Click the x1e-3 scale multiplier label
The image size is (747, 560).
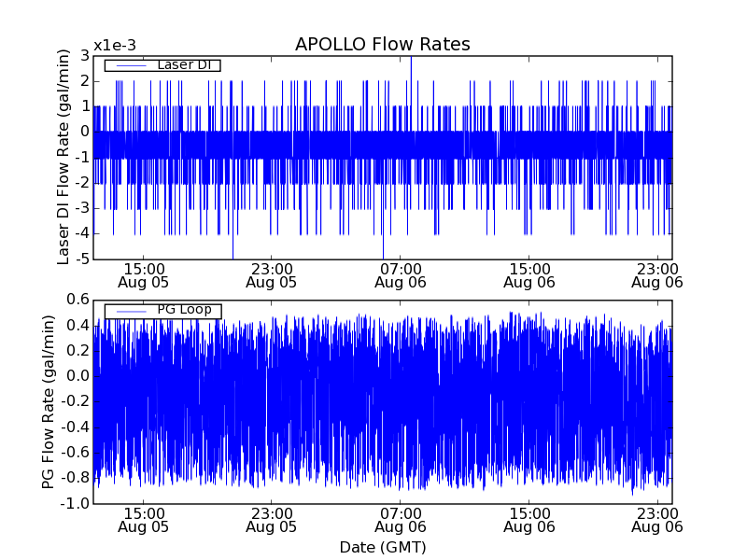[x=115, y=46]
